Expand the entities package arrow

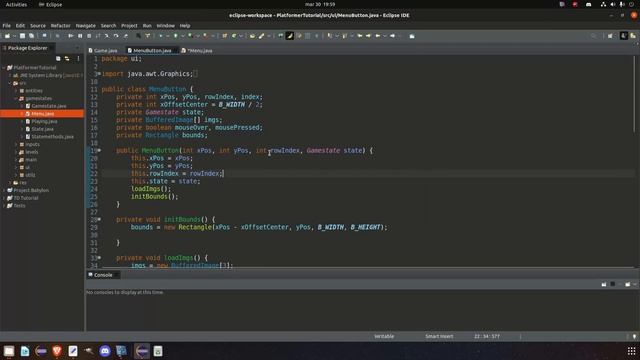tap(16, 91)
